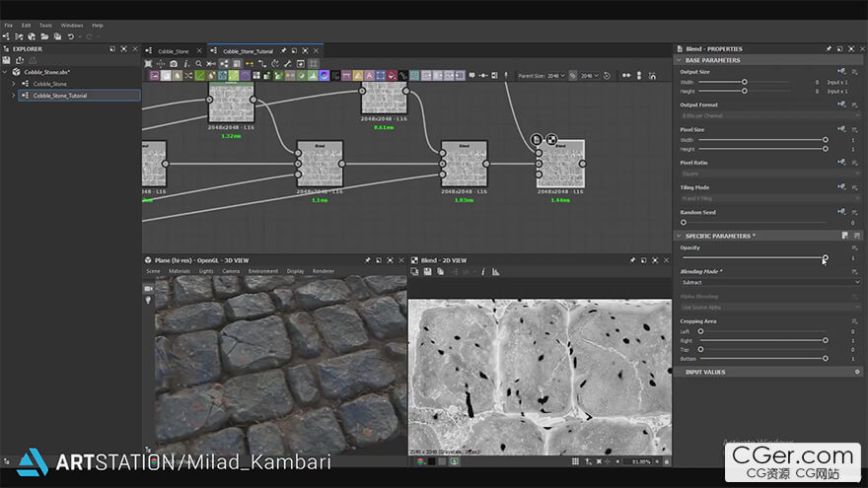Select the Blend node at graph's right end

[x=561, y=164]
